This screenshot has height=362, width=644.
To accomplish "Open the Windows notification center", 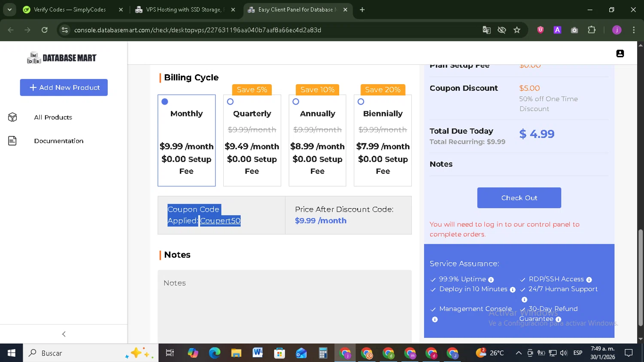I will (629, 353).
